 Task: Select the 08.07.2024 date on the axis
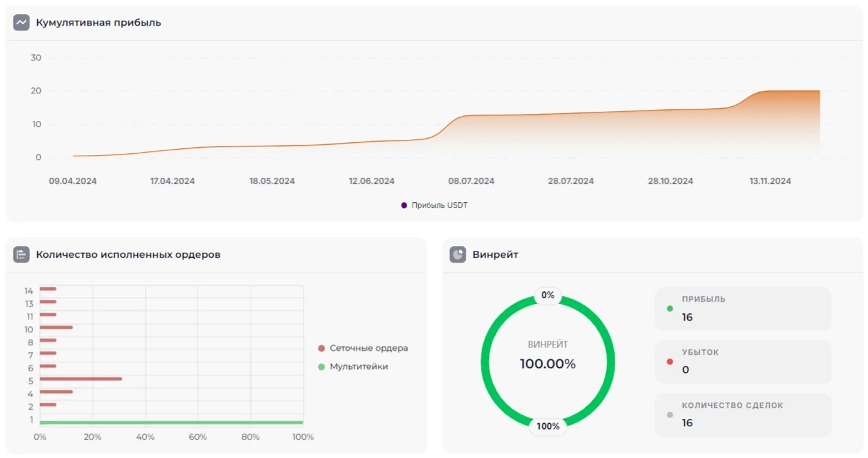click(x=471, y=181)
